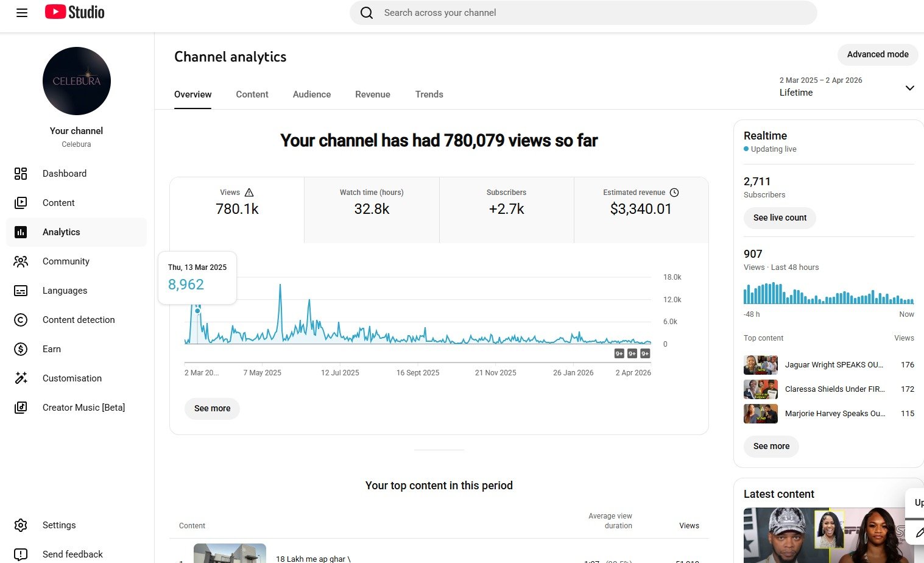Open Content detection copyright icon
The image size is (924, 563).
pyautogui.click(x=21, y=320)
